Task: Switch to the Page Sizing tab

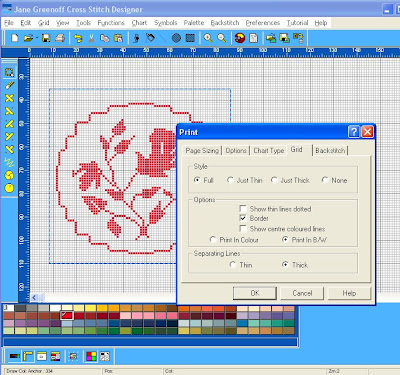Action: click(202, 151)
